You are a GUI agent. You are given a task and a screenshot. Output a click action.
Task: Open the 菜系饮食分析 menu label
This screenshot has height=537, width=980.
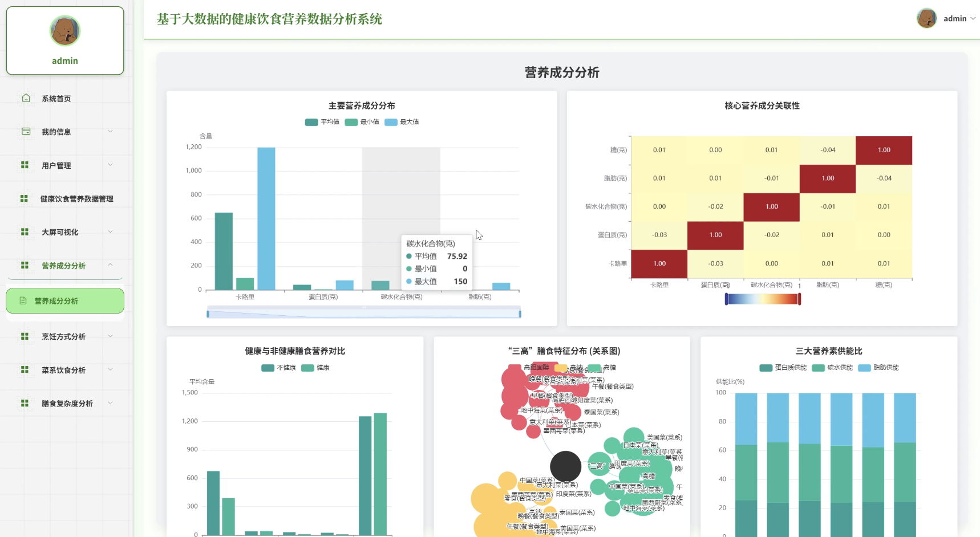63,370
